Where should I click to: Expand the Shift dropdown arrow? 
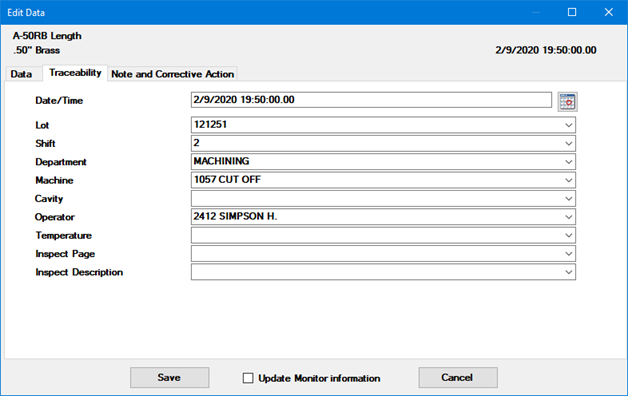pos(568,144)
